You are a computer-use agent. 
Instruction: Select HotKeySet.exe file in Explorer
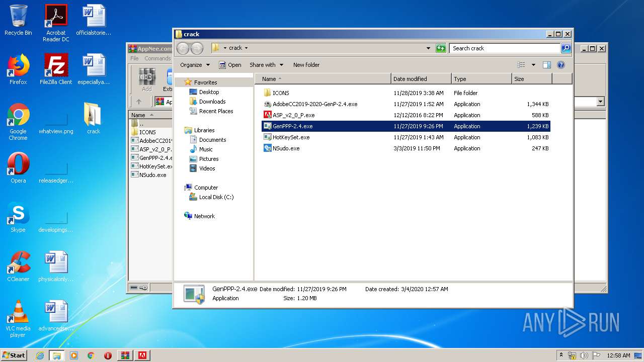(x=406, y=137)
